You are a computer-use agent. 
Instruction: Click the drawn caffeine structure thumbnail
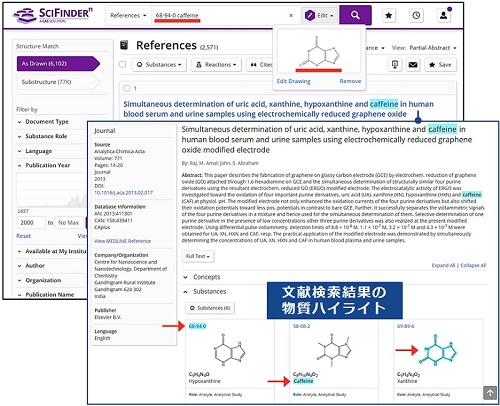(319, 50)
